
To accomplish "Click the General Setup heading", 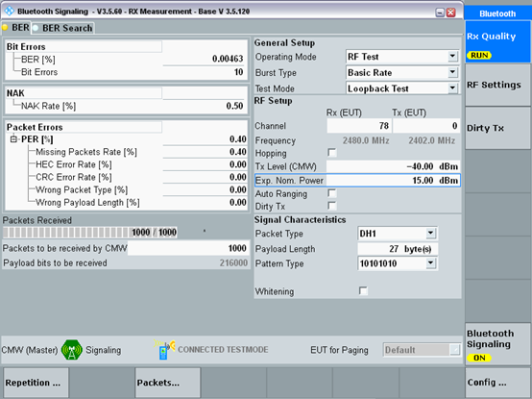I will pos(284,43).
